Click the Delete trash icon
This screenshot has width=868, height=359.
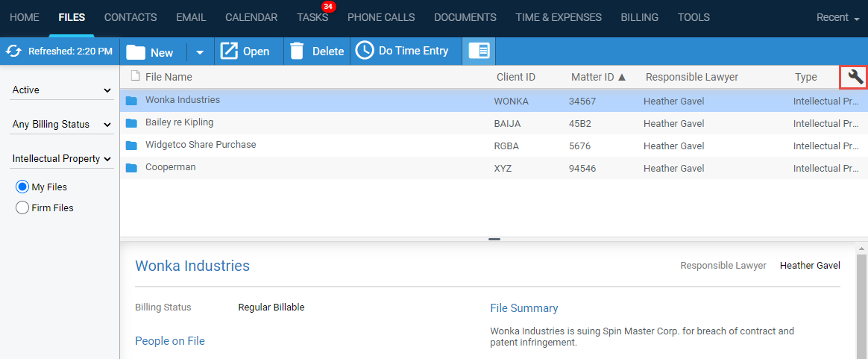297,51
